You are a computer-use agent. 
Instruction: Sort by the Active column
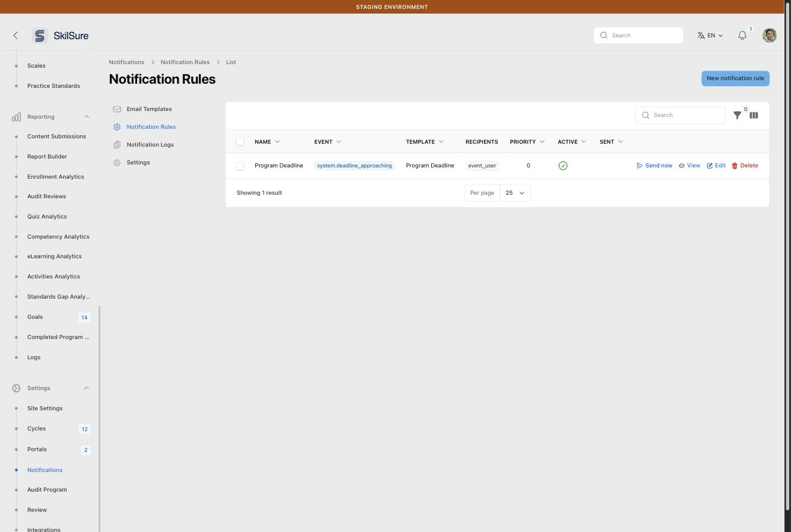pyautogui.click(x=572, y=142)
